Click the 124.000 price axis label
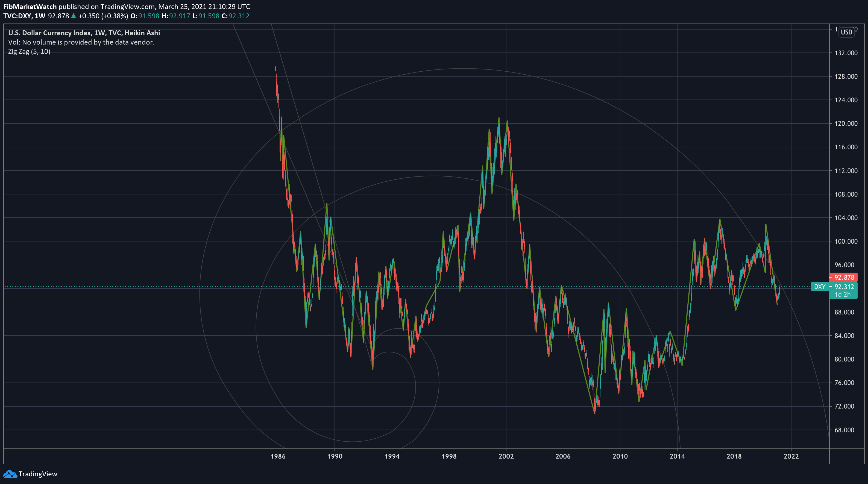The image size is (868, 484). coord(846,100)
